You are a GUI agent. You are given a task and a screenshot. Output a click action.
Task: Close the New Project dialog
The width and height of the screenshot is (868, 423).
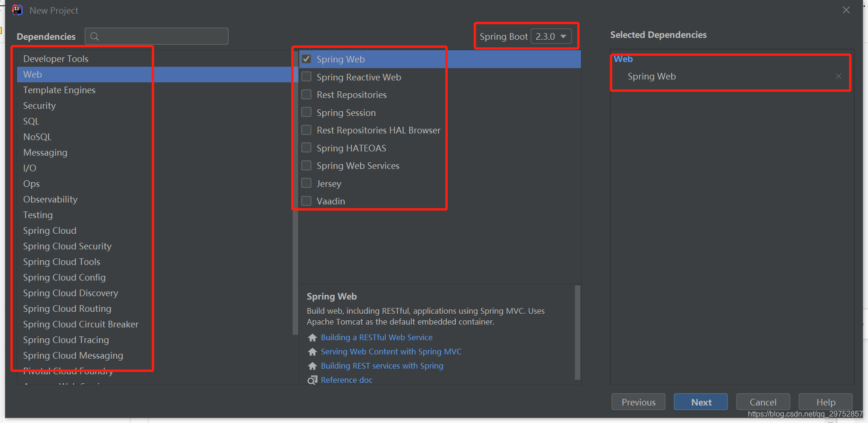point(846,10)
